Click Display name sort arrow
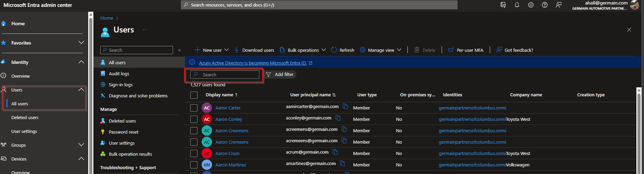This screenshot has width=644, height=174. pyautogui.click(x=236, y=95)
